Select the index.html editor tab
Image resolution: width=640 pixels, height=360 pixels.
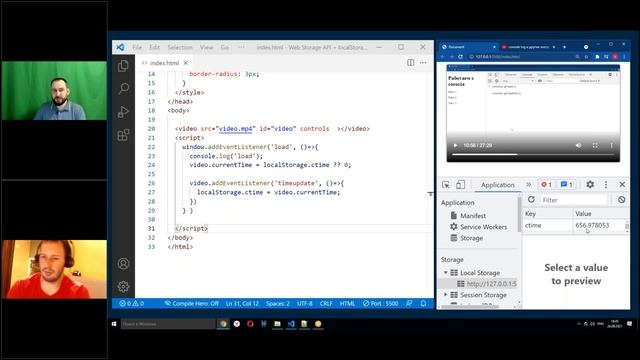[x=165, y=62]
